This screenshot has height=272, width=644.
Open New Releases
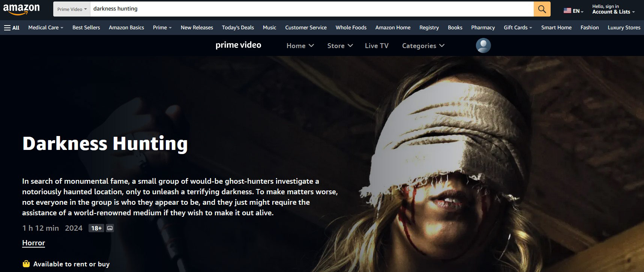197,27
